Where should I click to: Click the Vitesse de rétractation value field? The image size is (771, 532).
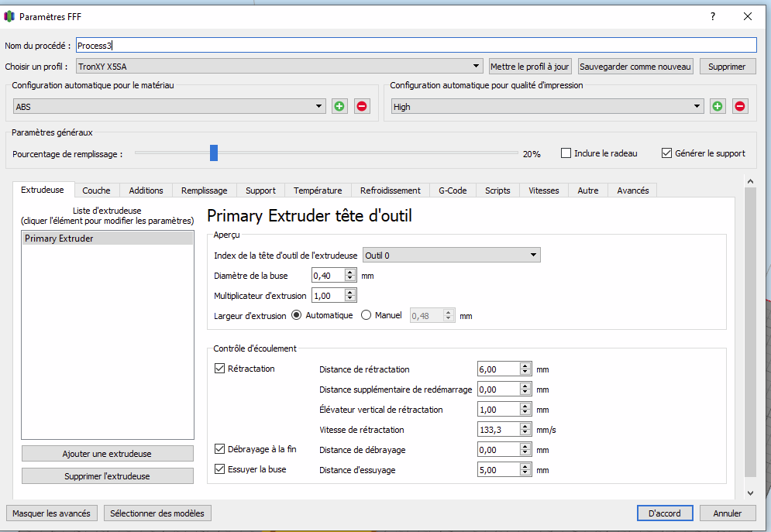[x=498, y=429]
